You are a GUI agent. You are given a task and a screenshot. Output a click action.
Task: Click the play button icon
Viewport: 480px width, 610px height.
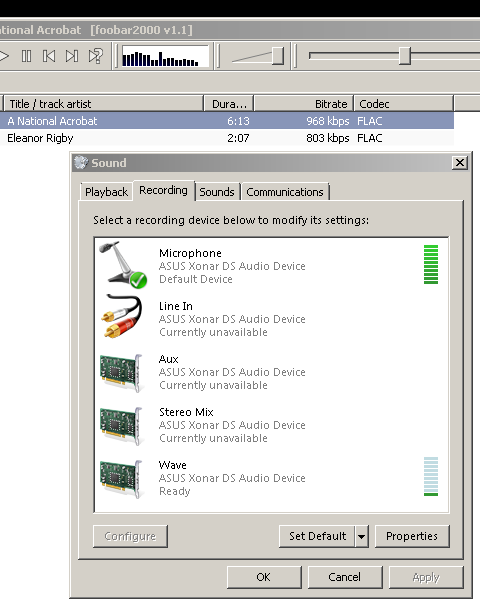pos(4,56)
